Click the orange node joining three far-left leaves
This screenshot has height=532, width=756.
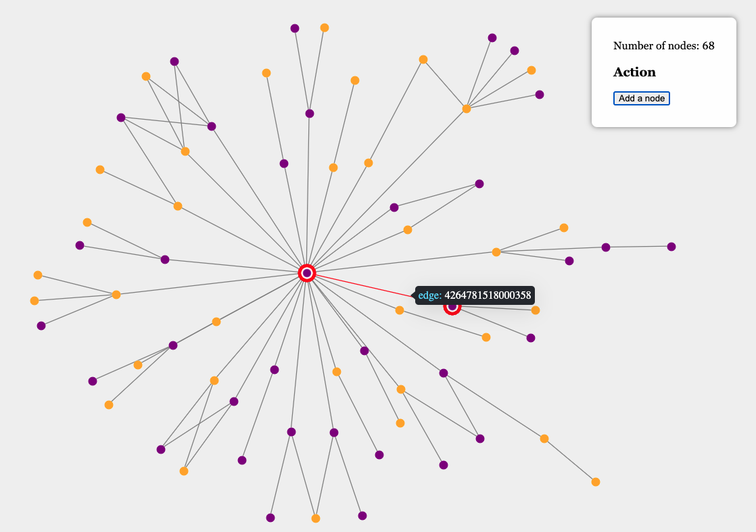pyautogui.click(x=116, y=294)
